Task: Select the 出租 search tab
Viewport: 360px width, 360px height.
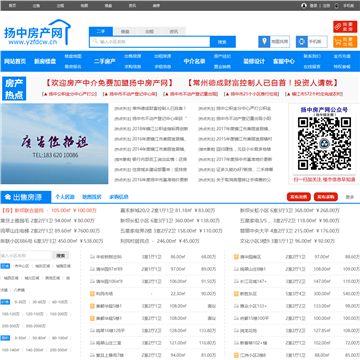Action: pos(149,31)
